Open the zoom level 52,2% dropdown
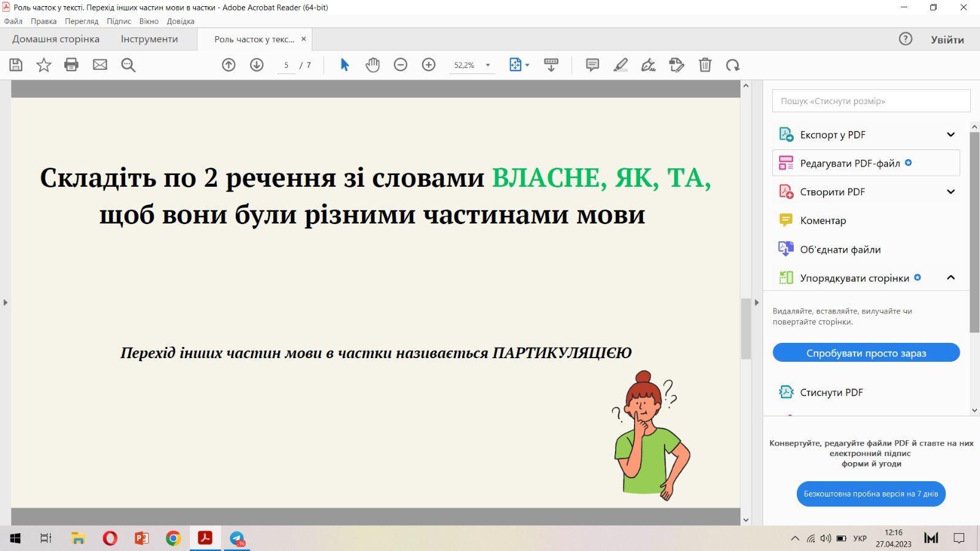This screenshot has width=980, height=551. pos(488,65)
